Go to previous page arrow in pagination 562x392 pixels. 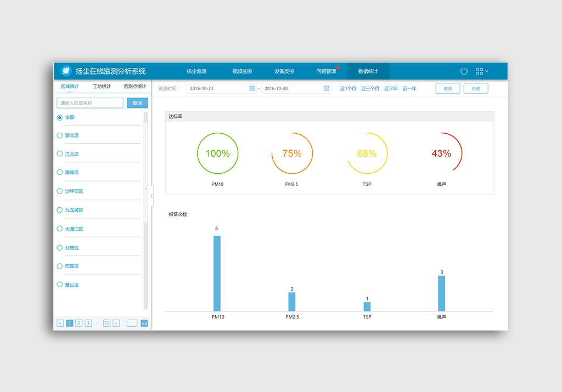(60, 323)
